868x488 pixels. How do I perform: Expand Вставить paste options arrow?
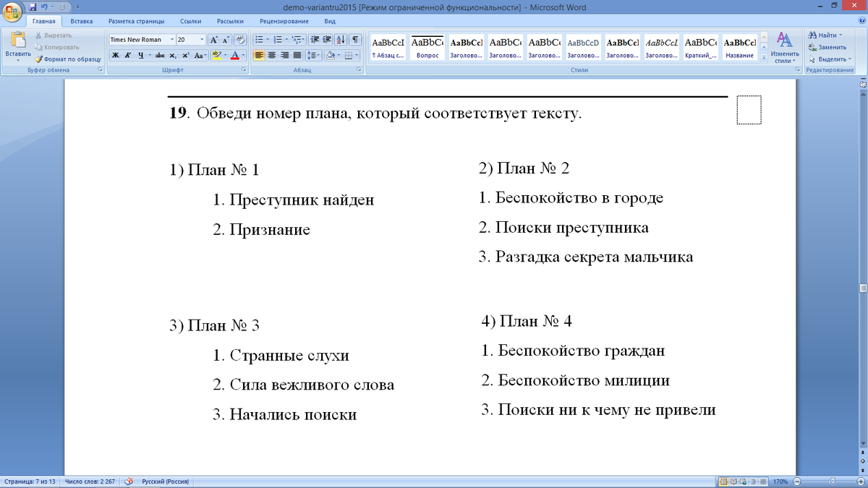[x=18, y=61]
